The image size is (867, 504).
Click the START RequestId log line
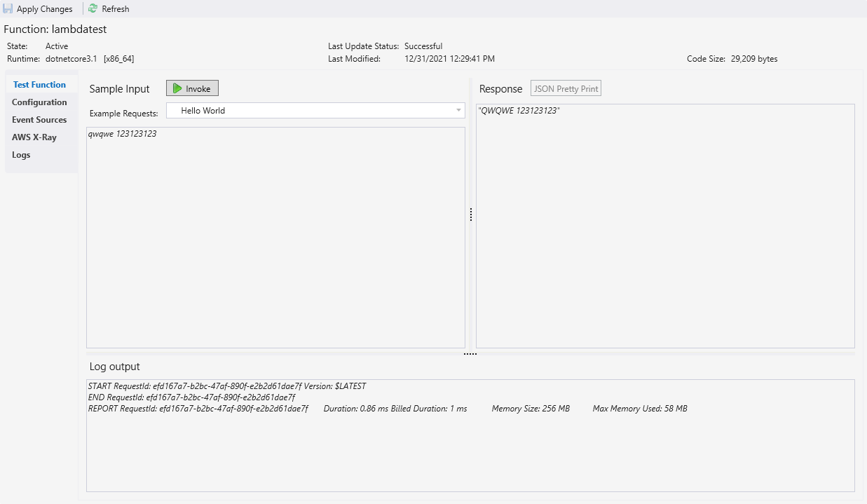click(x=227, y=386)
